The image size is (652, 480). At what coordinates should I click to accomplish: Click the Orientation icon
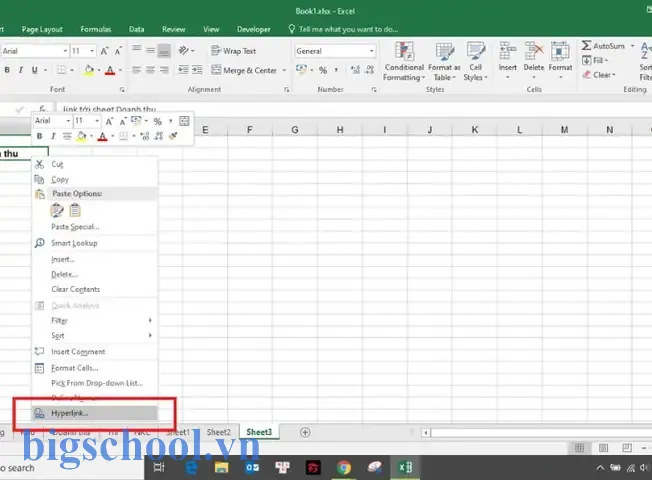coord(183,50)
